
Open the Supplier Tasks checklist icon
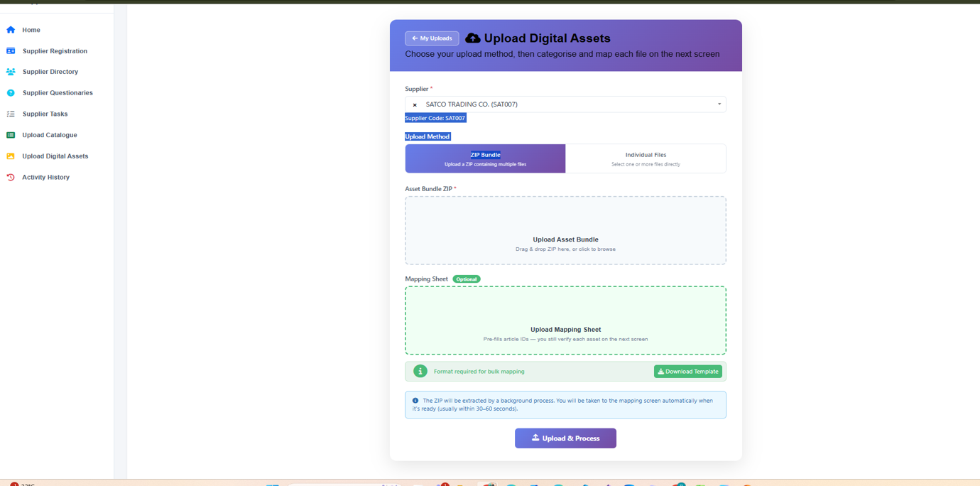click(11, 114)
